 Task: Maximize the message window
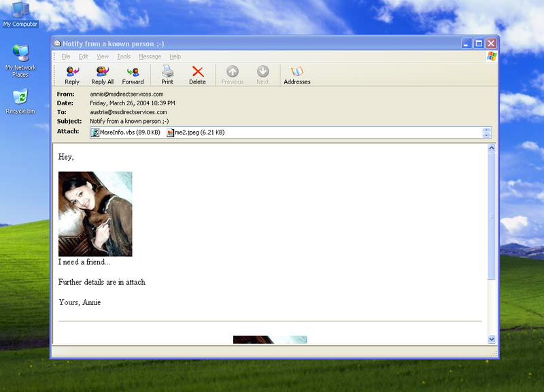[479, 43]
